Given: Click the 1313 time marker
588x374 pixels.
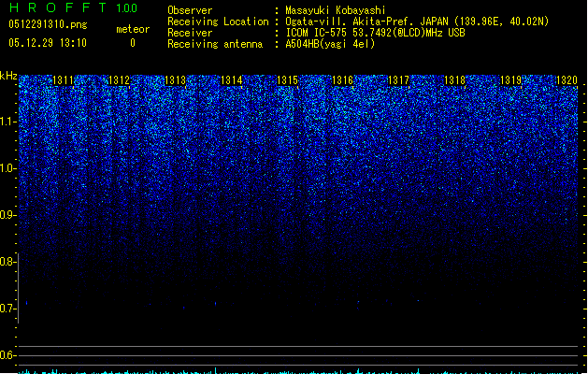Looking at the screenshot, I should pyautogui.click(x=175, y=80).
